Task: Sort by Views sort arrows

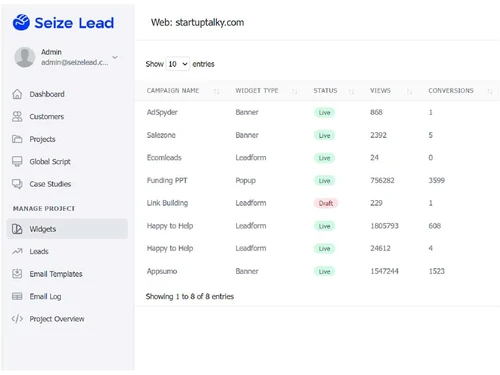Action: tap(409, 91)
